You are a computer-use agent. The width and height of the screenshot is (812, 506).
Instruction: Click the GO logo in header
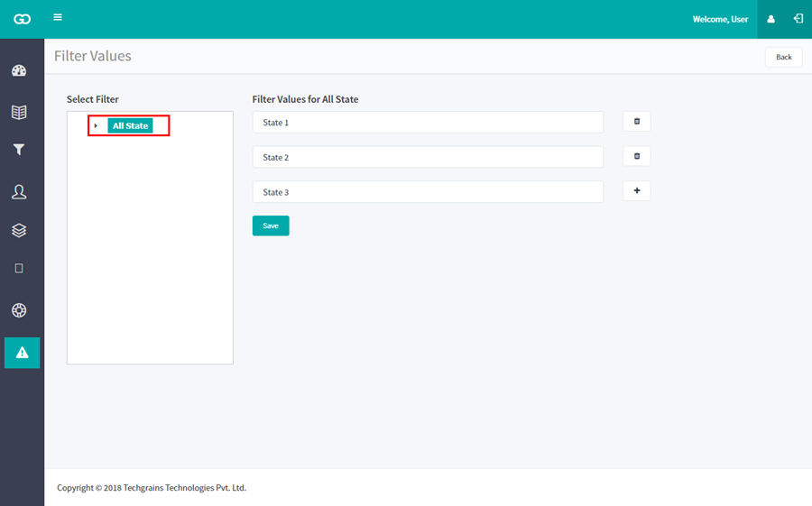pyautogui.click(x=22, y=19)
